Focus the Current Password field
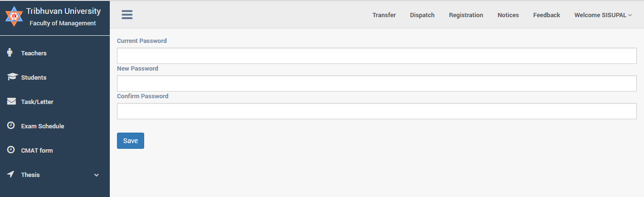Screen dimensions: 644x197 coord(376,56)
